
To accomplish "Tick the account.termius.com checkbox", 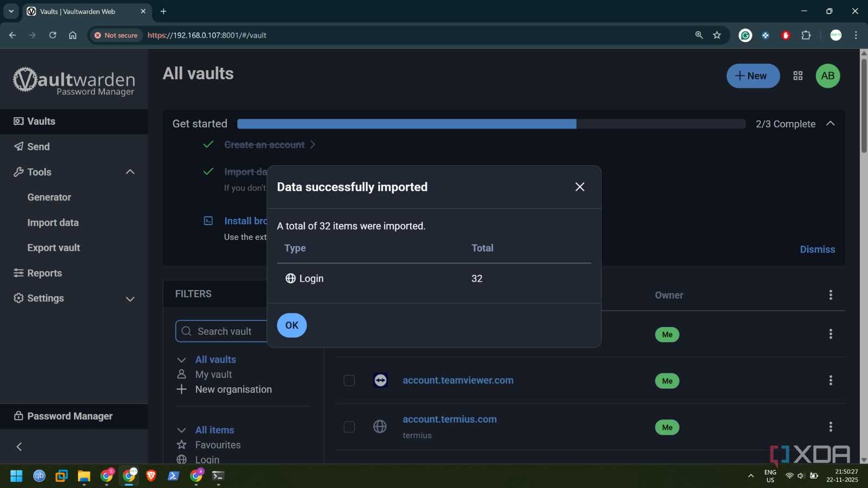I will pyautogui.click(x=349, y=427).
